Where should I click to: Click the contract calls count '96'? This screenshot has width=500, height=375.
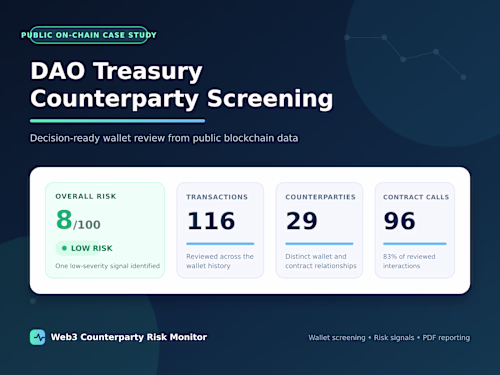399,221
